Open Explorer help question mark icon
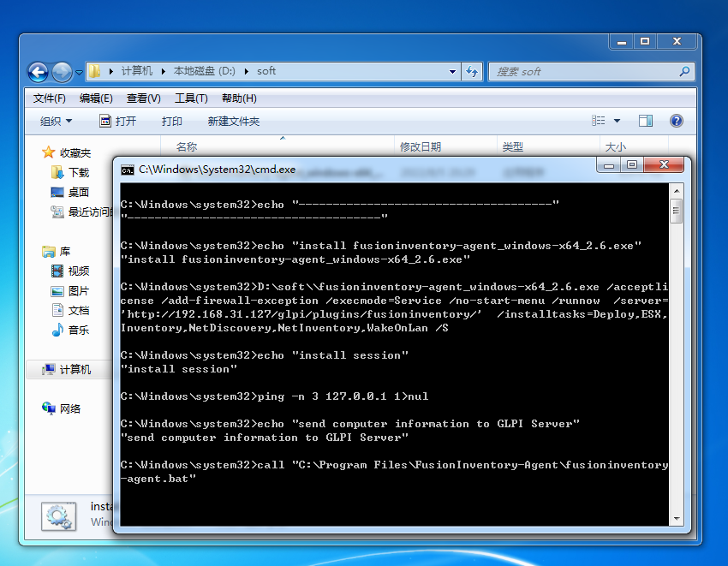The height and width of the screenshot is (566, 728). coord(676,121)
